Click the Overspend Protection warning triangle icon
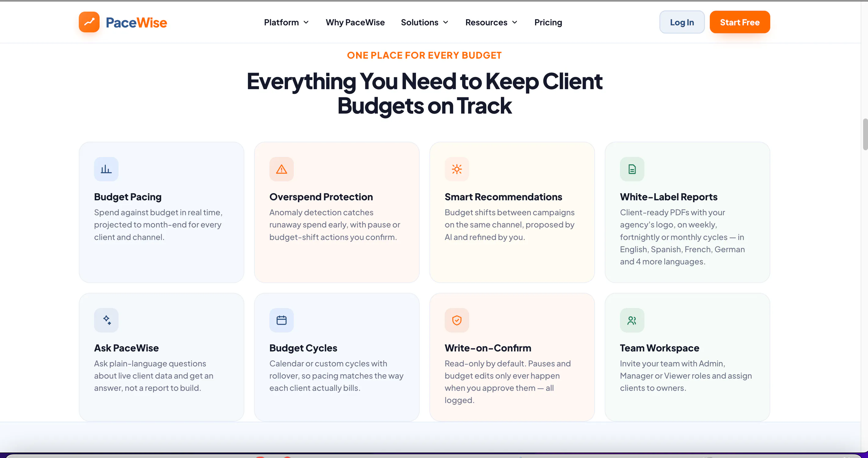 click(x=281, y=169)
